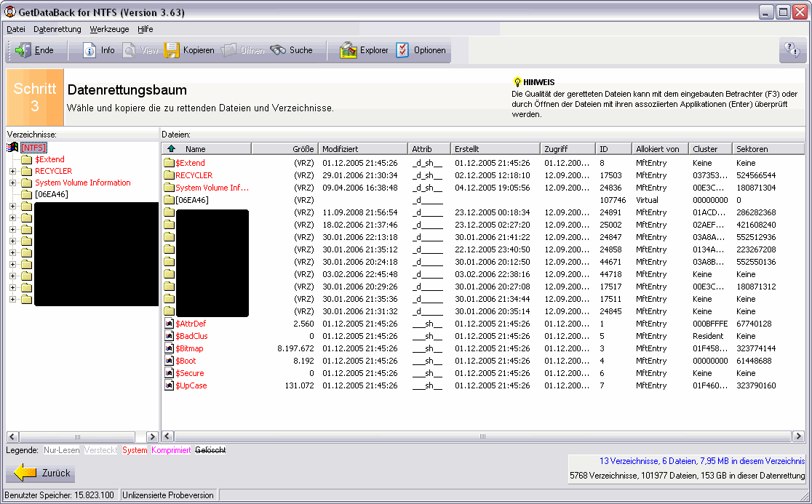This screenshot has width=812, height=504.
Task: Sort by the Erstellt column header
Action: (495, 148)
